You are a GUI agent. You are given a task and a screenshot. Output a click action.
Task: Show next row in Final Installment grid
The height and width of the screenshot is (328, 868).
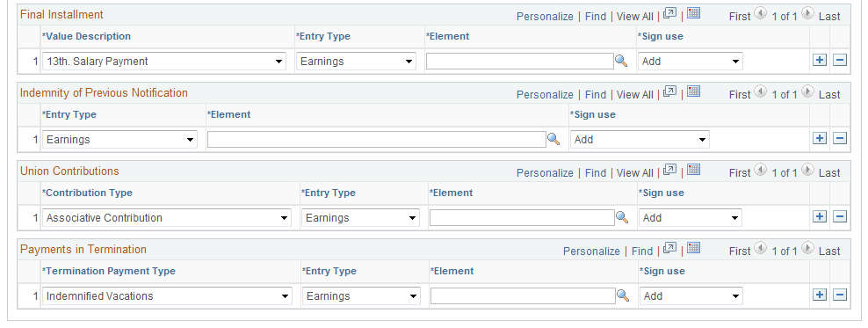pos(807,14)
